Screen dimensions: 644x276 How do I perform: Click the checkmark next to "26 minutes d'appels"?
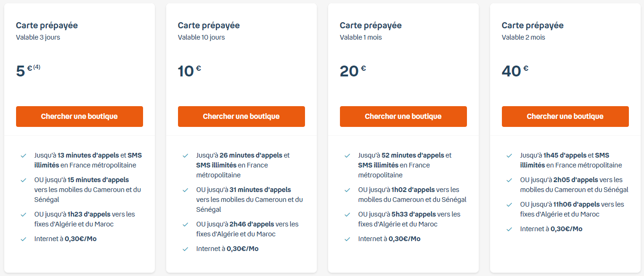point(186,155)
